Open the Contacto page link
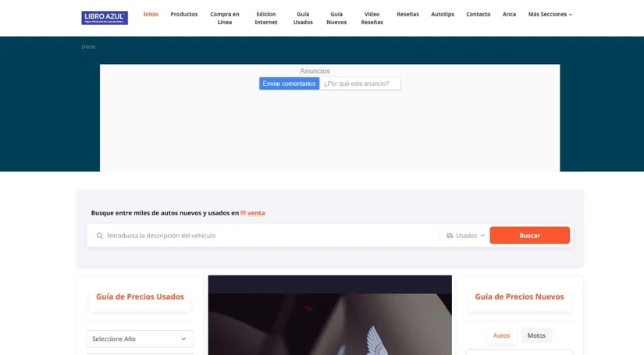The height and width of the screenshot is (355, 644). [478, 14]
